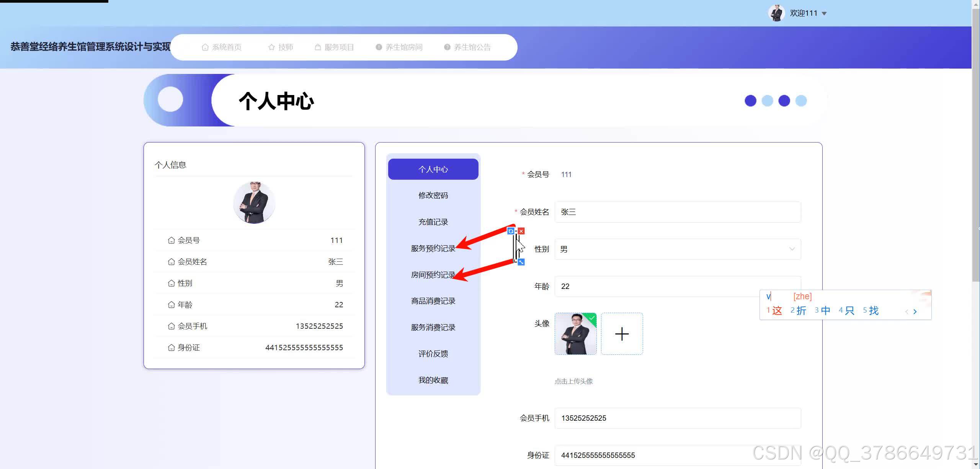Click the next-page chevron in IME candidate bar
Screen dimensions: 980x469
[x=915, y=311]
